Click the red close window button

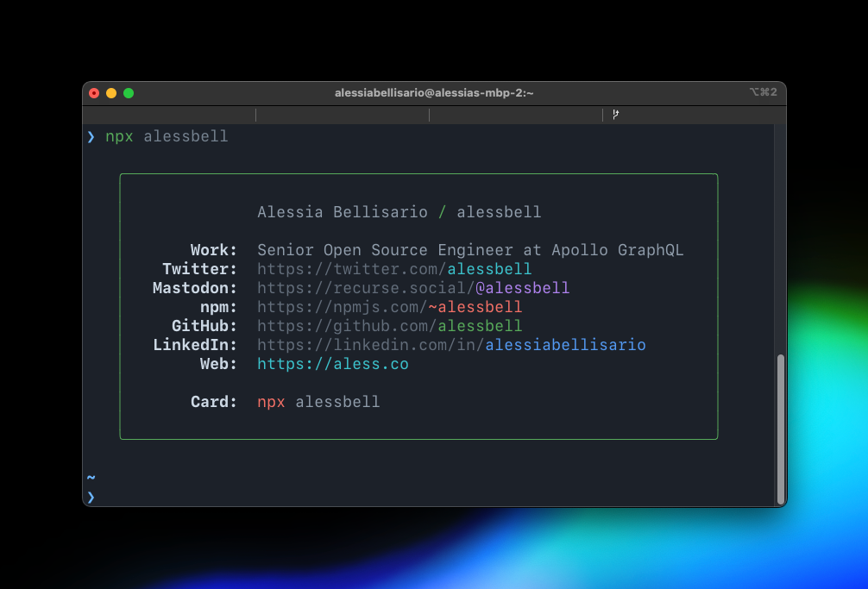tap(94, 93)
